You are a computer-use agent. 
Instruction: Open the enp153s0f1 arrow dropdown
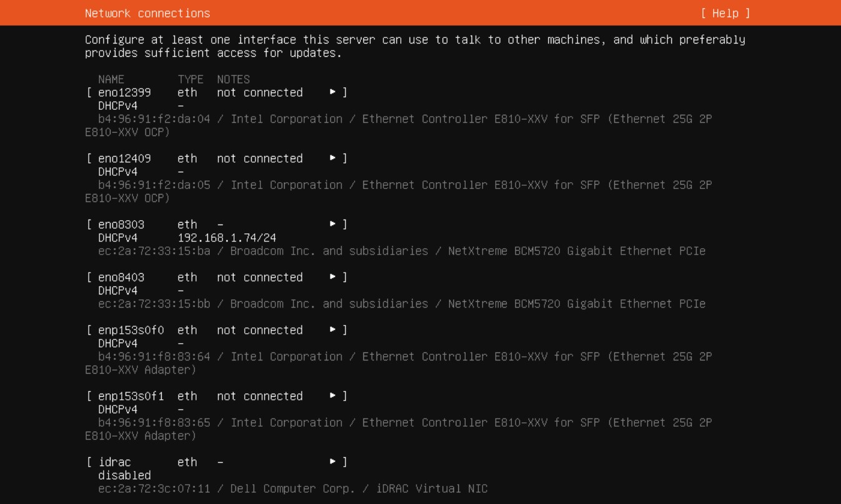(333, 397)
